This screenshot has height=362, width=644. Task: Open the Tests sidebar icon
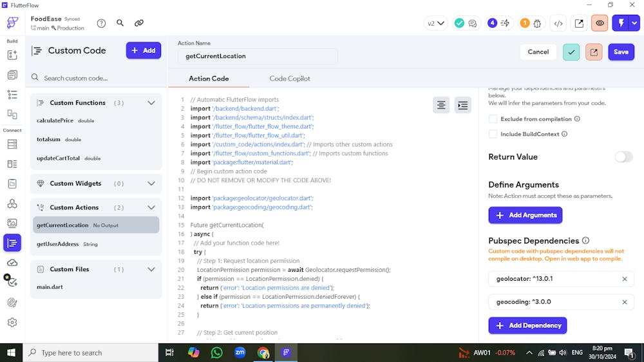pos(11,281)
